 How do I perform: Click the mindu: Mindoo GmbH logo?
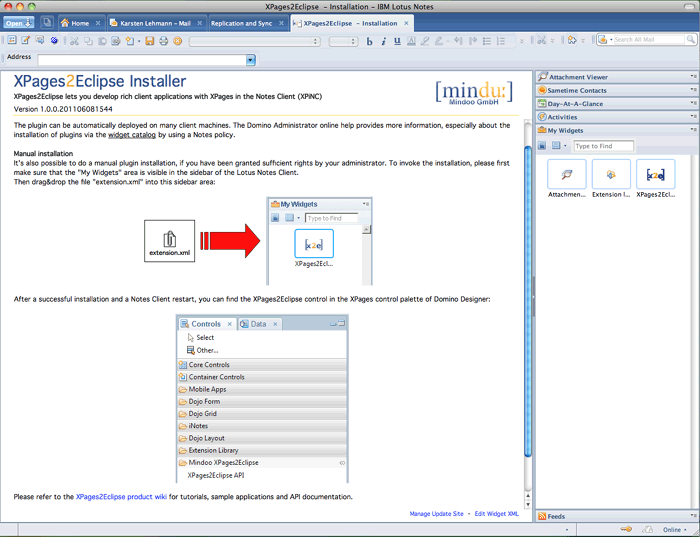(x=474, y=93)
